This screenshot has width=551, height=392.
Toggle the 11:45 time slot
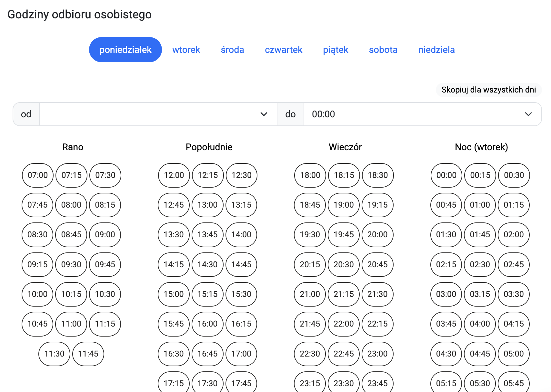[x=88, y=354]
